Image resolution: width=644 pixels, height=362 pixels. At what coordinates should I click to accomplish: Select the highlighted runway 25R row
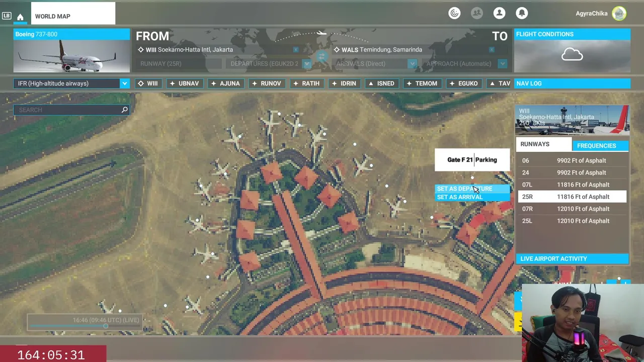(x=572, y=197)
